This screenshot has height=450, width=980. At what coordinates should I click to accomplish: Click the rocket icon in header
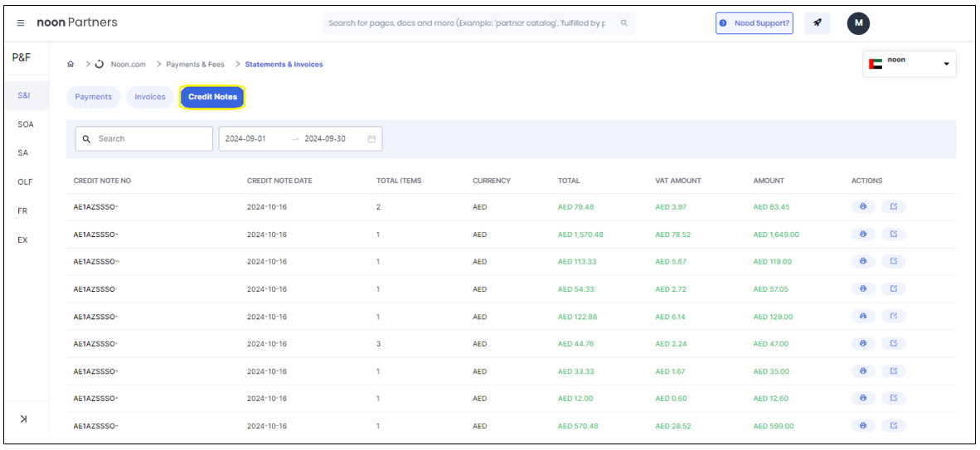tap(817, 22)
